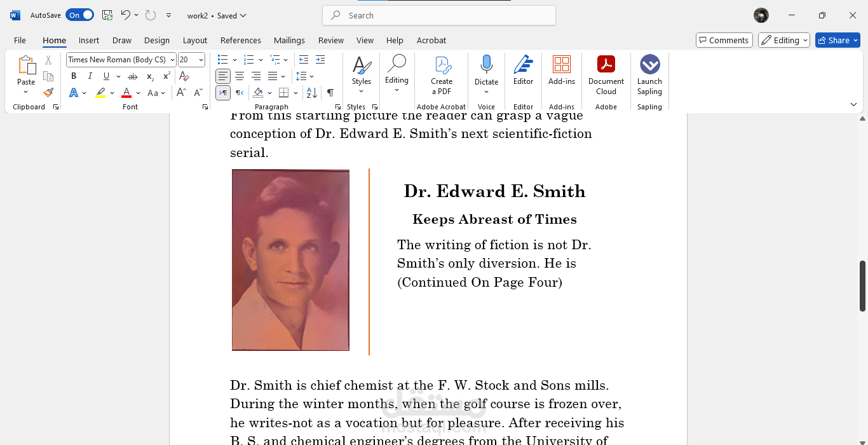Select the Format Painter brush

[x=48, y=92]
